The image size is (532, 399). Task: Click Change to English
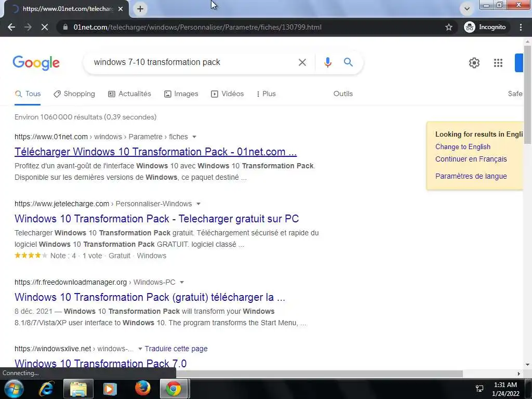[x=463, y=147]
